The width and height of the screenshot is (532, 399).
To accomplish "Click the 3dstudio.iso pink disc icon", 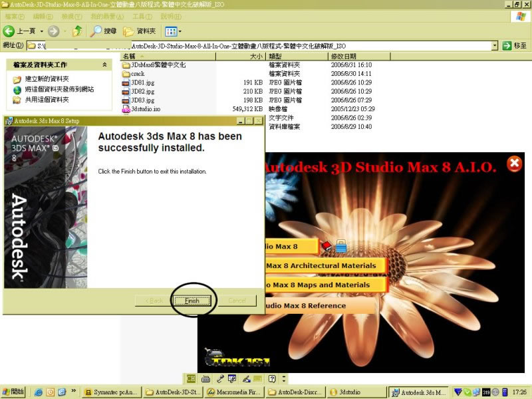I will point(126,109).
